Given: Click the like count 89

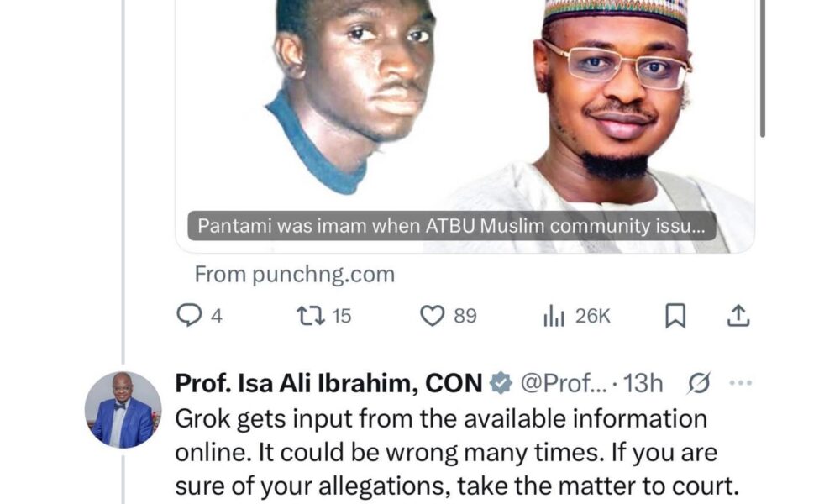Looking at the screenshot, I should (x=465, y=316).
